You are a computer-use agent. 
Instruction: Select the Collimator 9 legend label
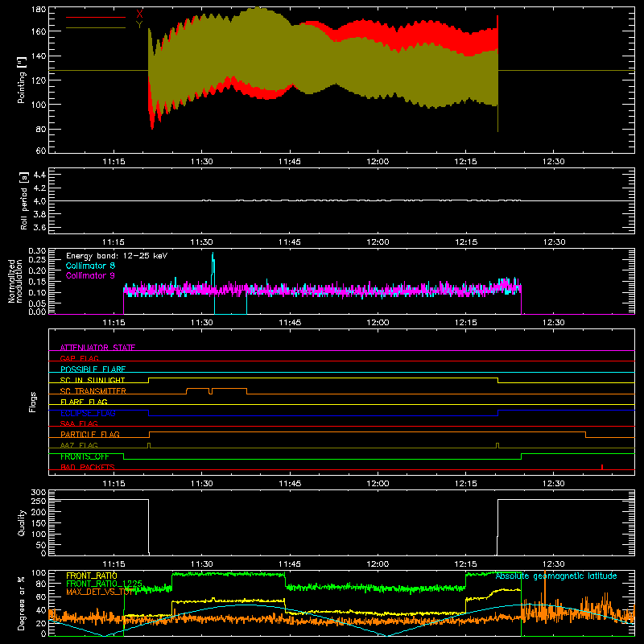coord(90,275)
